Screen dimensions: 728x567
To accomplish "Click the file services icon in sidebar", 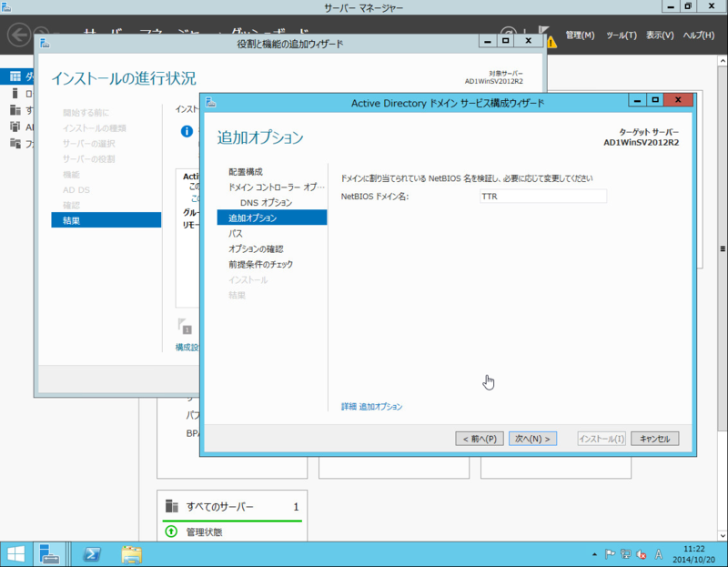I will pyautogui.click(x=15, y=144).
